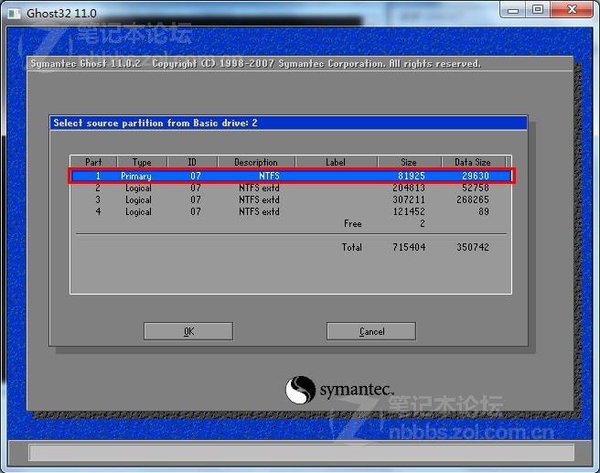The height and width of the screenshot is (473, 600).
Task: Click the 'Select source partition' dialog title bar
Action: tap(288, 123)
